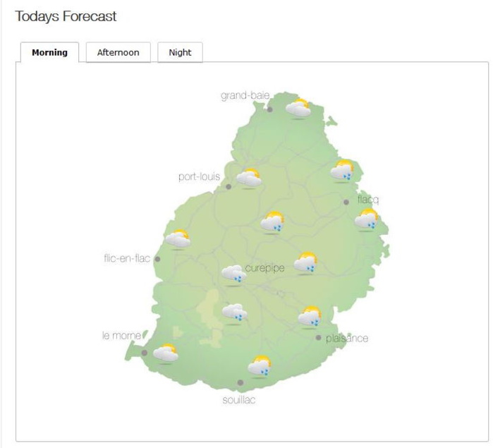This screenshot has height=448, width=493.
Task: Click the rain cloud icon left of curepipe label
Action: click(233, 274)
